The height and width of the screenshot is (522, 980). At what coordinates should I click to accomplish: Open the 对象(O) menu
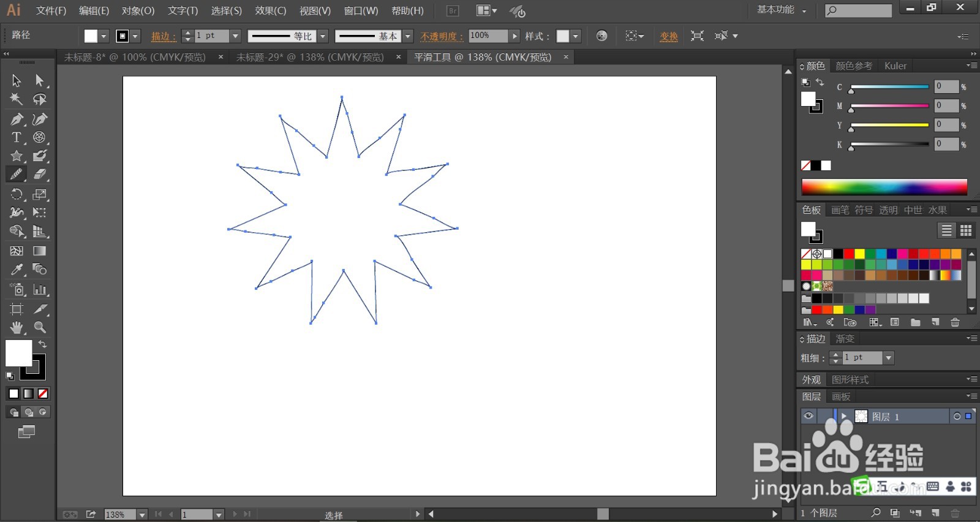coord(138,11)
